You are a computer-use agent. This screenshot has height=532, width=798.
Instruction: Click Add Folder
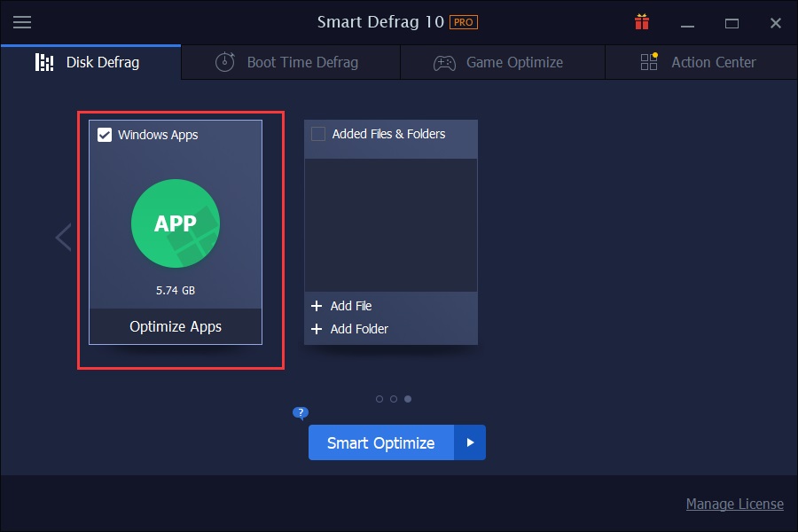[359, 329]
